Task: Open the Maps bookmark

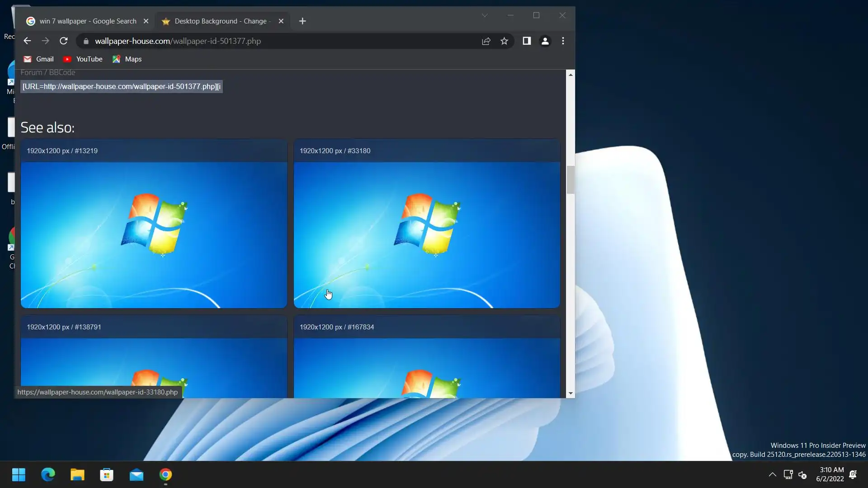Action: pos(127,59)
